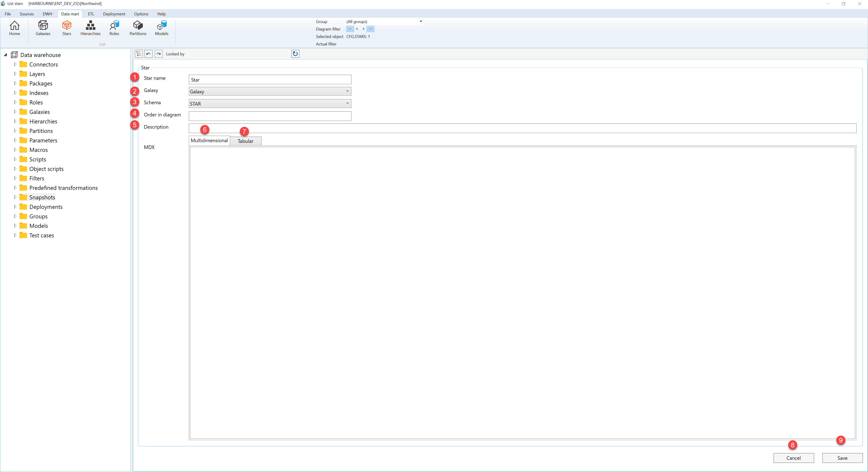Switch to the Tabular tab
Image resolution: width=868 pixels, height=472 pixels.
[x=246, y=141]
